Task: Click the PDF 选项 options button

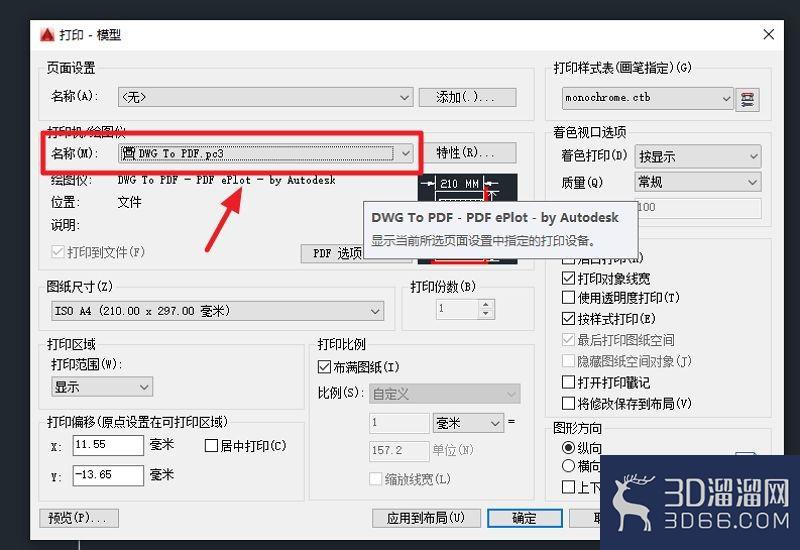Action: coord(332,253)
